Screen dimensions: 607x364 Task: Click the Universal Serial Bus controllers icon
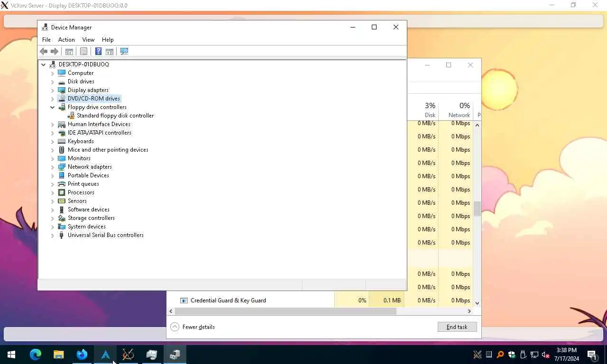coord(62,235)
